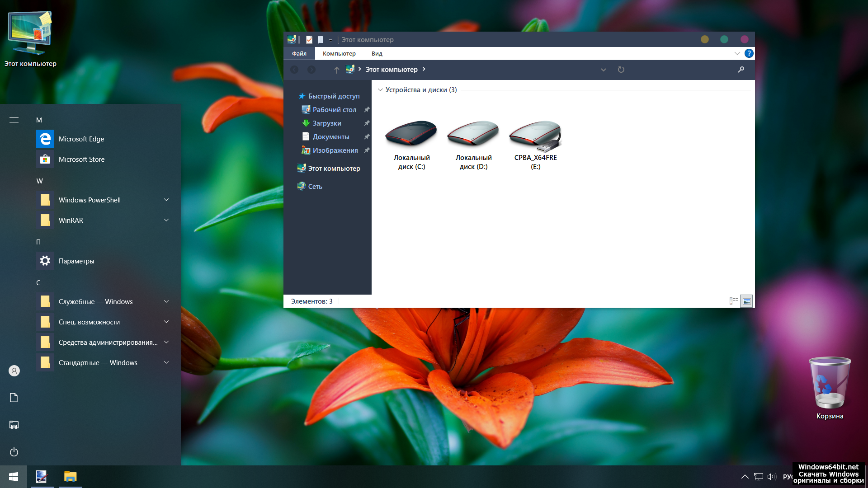Open the address bar history dropdown
This screenshot has height=488, width=868.
tap(603, 70)
